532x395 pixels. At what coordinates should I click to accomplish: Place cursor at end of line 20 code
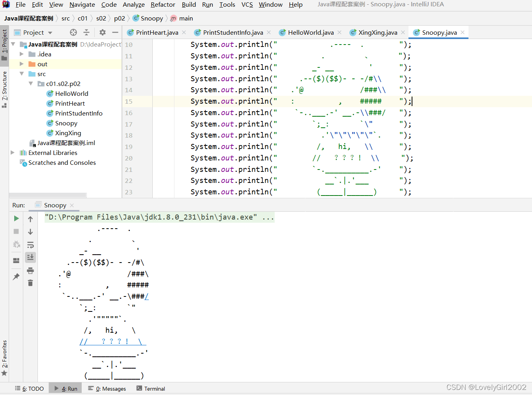point(414,158)
